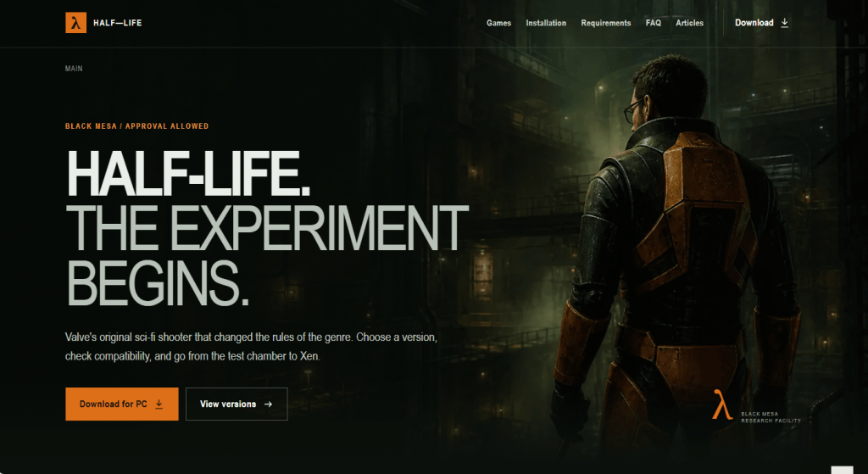Click the Download link in the header
The image size is (868, 474).
tap(761, 23)
